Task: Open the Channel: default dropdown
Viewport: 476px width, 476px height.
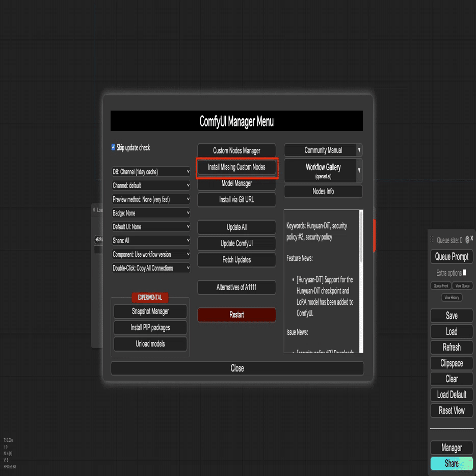Action: (151, 185)
